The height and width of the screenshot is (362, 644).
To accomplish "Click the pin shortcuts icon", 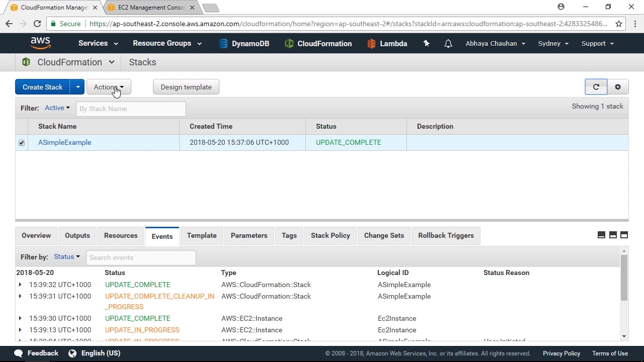I will tap(426, 43).
